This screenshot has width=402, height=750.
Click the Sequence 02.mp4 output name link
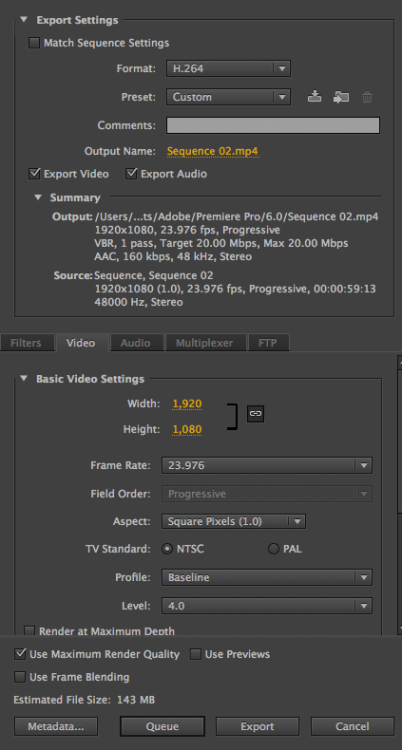pos(212,151)
